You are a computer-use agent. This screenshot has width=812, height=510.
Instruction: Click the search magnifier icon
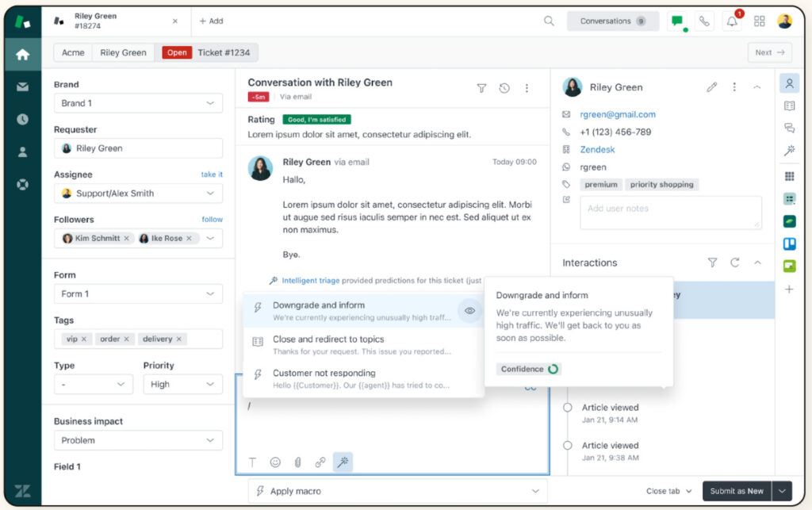point(549,21)
